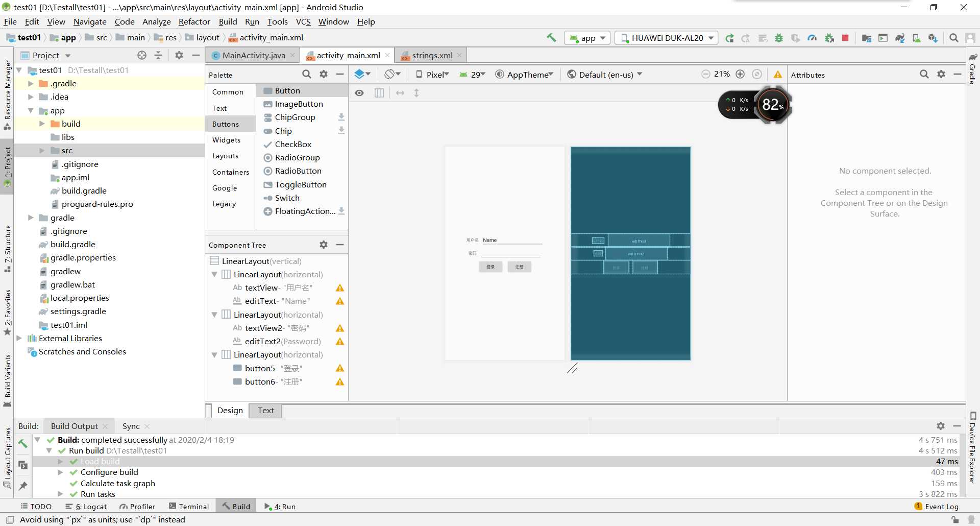The image size is (980, 526).
Task: Expand Configure build step
Action: 60,472
